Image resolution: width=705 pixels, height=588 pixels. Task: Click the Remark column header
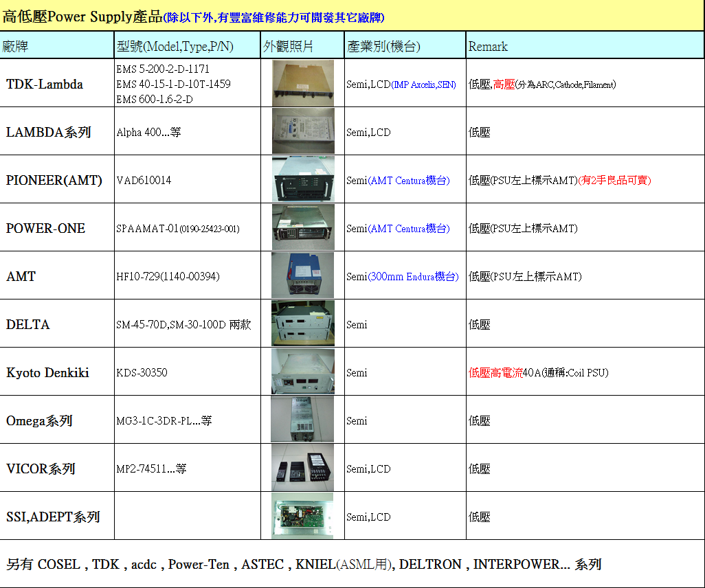tap(488, 47)
